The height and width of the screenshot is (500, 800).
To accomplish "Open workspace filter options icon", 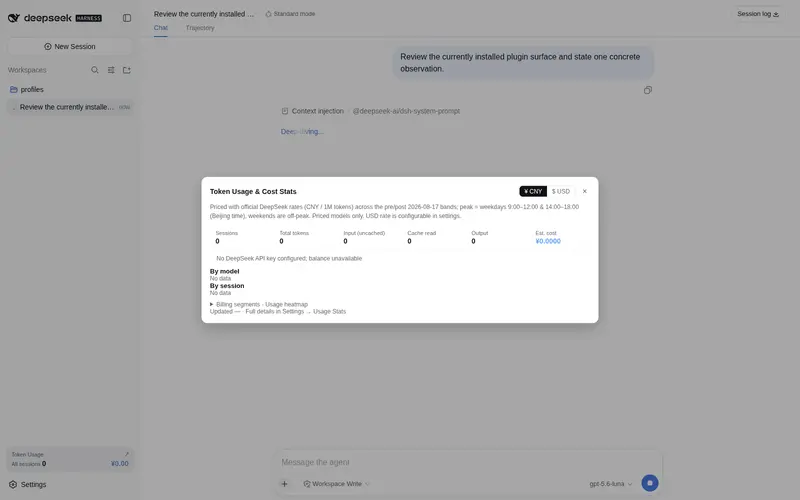I will tap(111, 70).
